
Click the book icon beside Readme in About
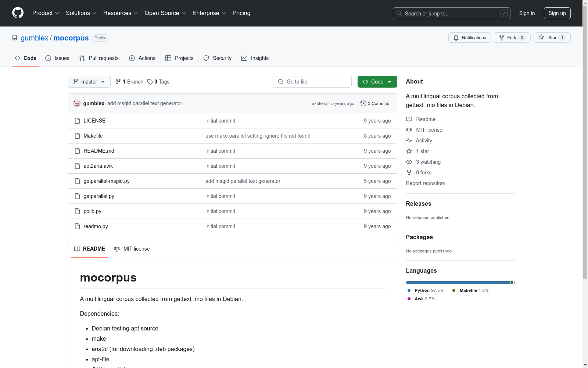tap(409, 119)
